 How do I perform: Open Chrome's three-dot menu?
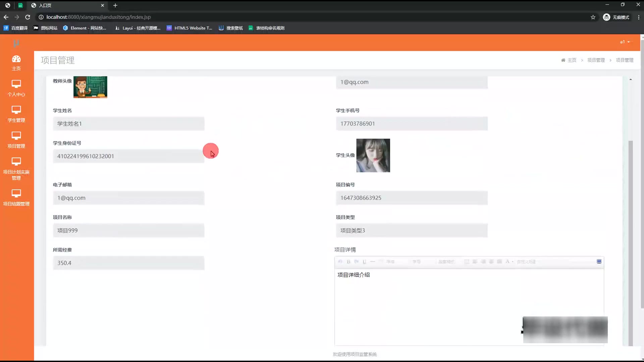638,17
